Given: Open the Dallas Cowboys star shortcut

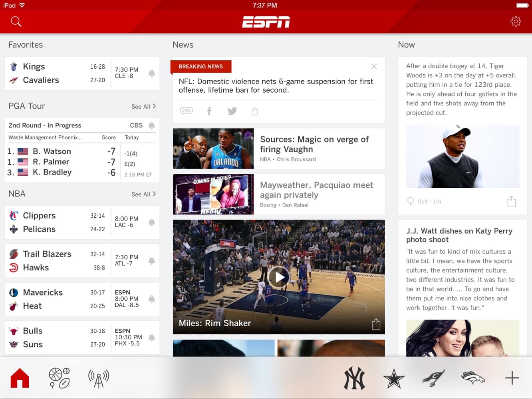Looking at the screenshot, I should click(394, 378).
